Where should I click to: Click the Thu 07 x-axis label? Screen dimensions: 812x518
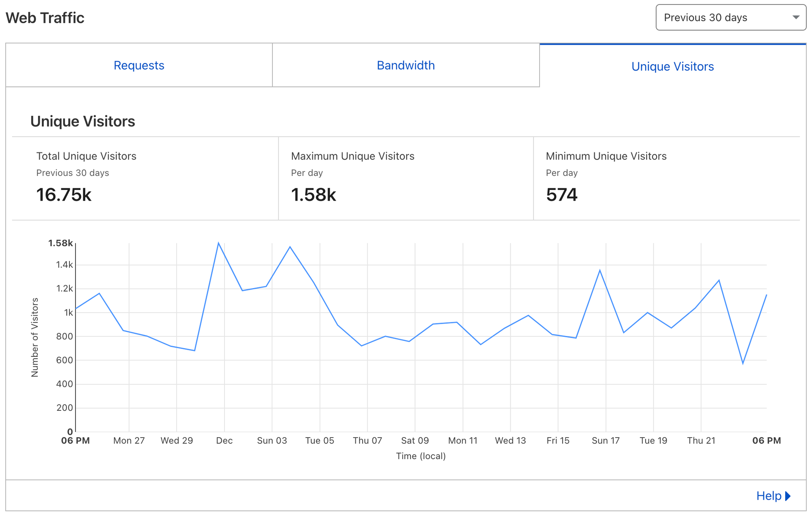pyautogui.click(x=367, y=440)
